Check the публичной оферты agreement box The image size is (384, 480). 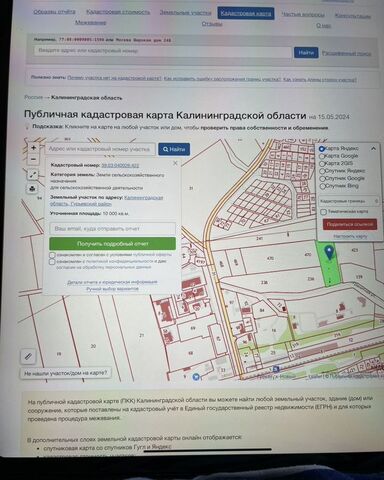[52, 255]
